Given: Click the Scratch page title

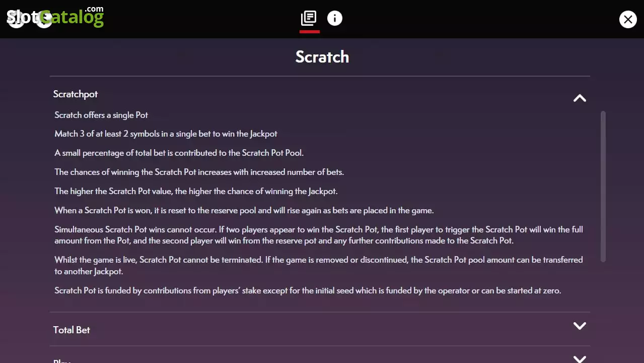Looking at the screenshot, I should tap(322, 56).
